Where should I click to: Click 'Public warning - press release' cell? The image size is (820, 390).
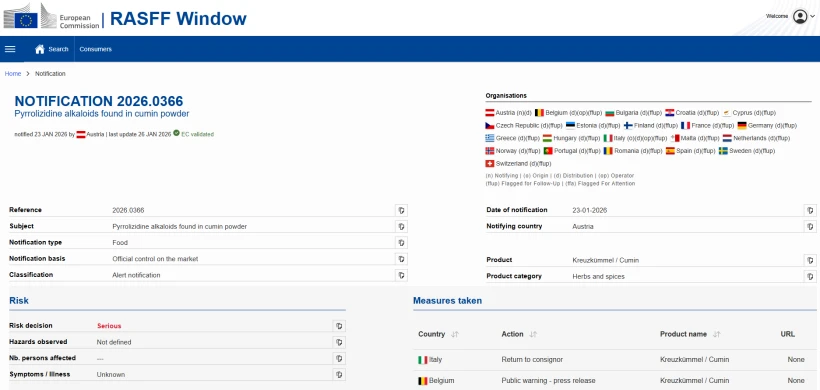click(548, 381)
